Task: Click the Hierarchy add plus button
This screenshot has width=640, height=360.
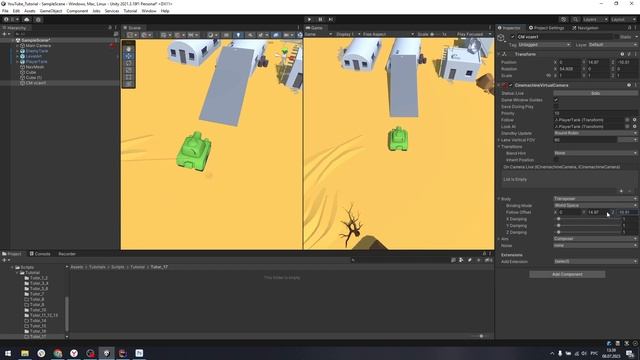Action: pyautogui.click(x=4, y=34)
